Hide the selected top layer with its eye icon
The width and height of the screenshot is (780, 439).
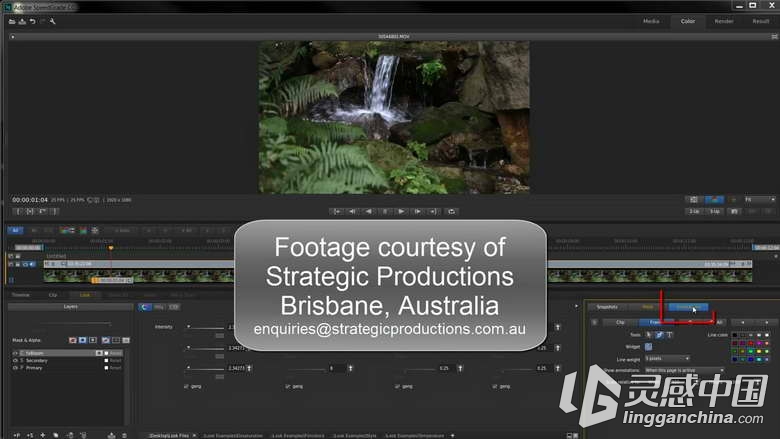pyautogui.click(x=15, y=353)
